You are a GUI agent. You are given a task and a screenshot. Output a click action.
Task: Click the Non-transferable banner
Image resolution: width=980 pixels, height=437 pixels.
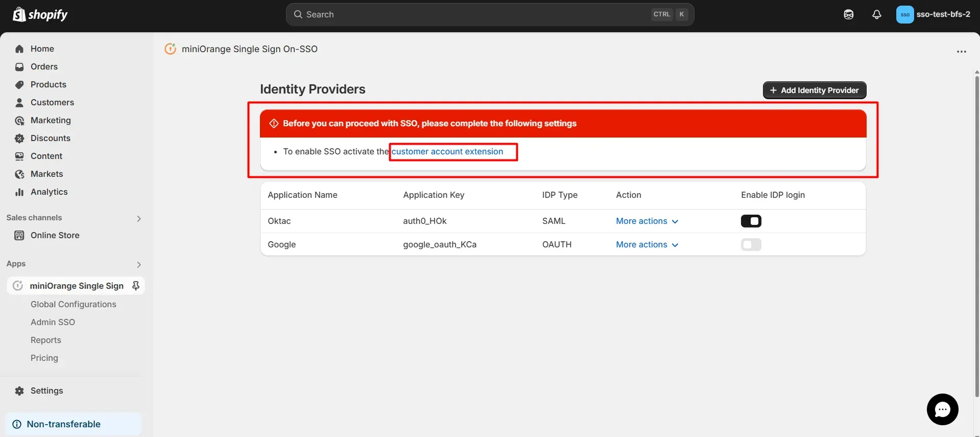pyautogui.click(x=74, y=424)
